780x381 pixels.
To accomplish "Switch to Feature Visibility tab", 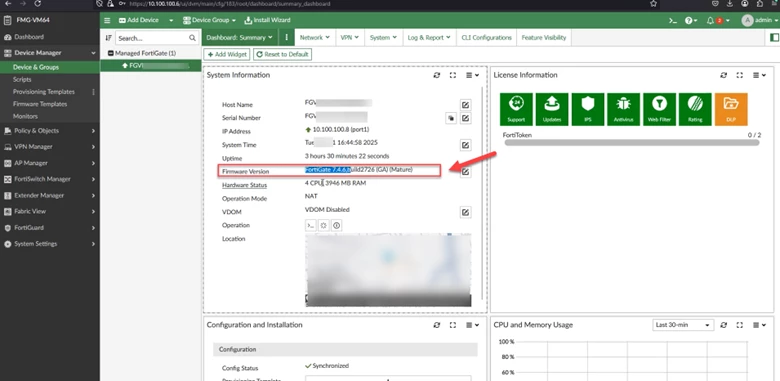I will point(544,37).
